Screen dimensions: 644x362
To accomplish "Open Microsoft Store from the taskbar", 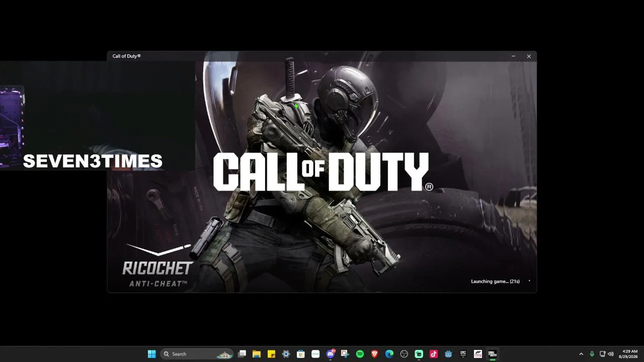I will [x=301, y=354].
